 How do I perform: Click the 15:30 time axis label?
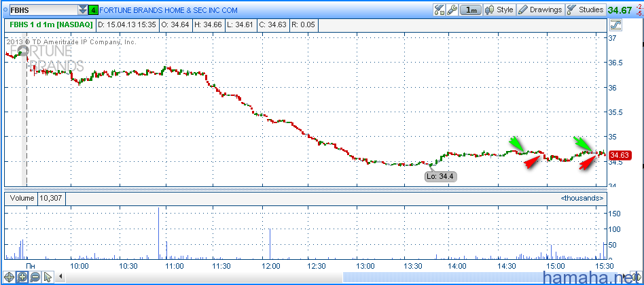point(605,266)
